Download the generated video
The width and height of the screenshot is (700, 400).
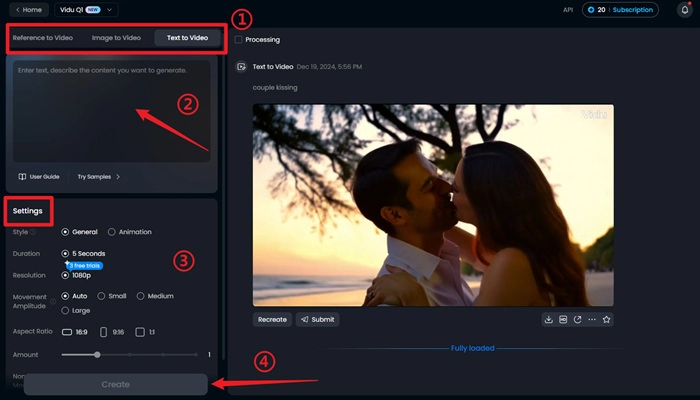(x=549, y=320)
